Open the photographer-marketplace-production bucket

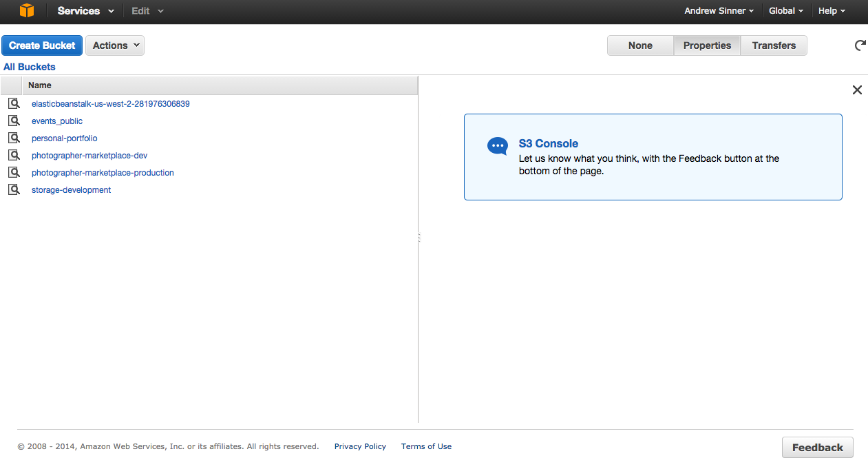103,173
